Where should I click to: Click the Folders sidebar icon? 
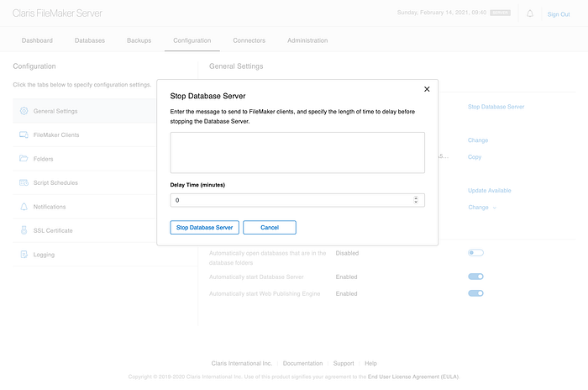[24, 159]
